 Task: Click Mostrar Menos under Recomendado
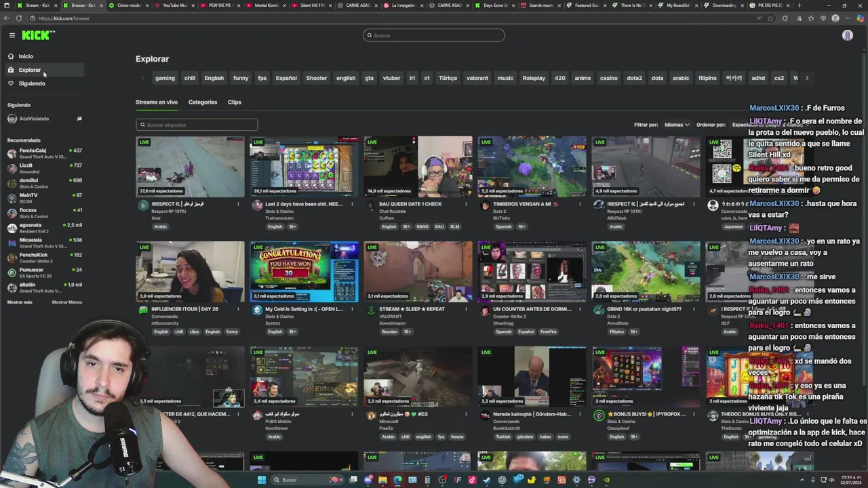tap(67, 302)
